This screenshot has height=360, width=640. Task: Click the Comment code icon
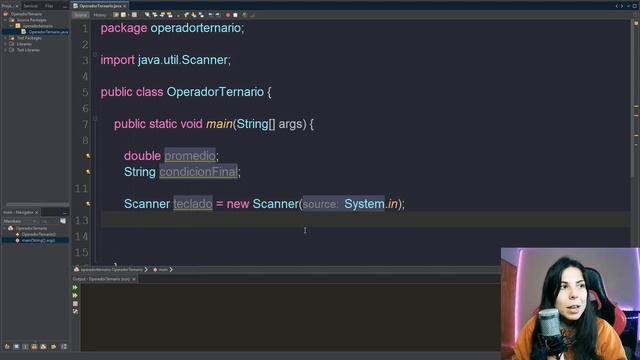(244, 15)
